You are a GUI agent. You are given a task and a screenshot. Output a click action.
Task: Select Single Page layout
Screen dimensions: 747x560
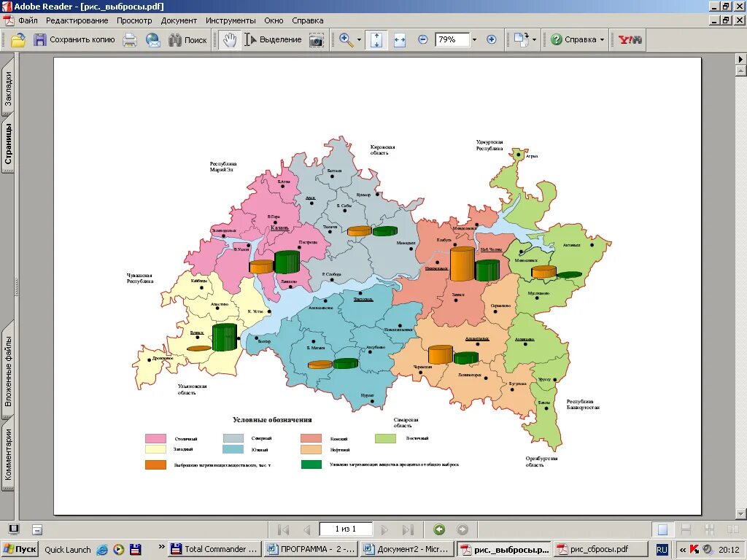[x=662, y=529]
